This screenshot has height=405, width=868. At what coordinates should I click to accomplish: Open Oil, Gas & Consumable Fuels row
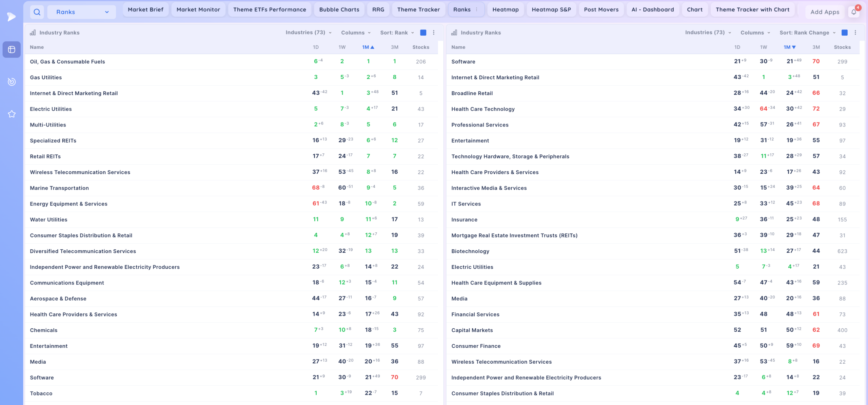[231, 62]
